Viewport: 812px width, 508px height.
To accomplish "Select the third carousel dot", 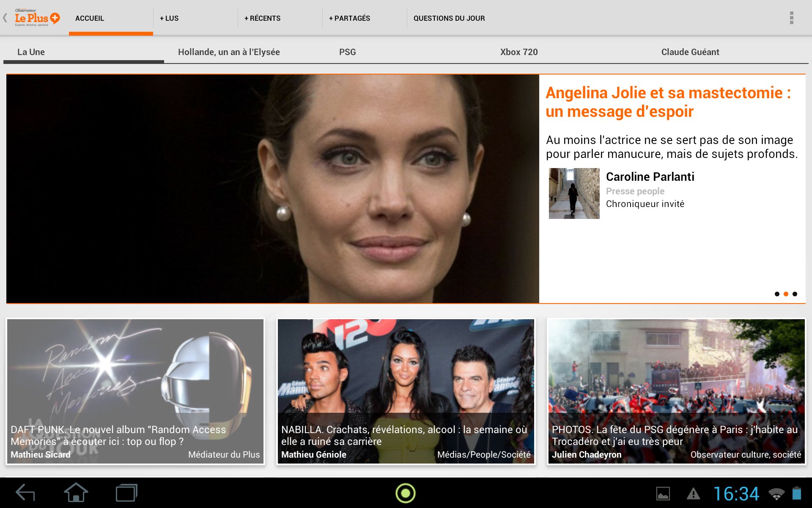I will click(795, 294).
